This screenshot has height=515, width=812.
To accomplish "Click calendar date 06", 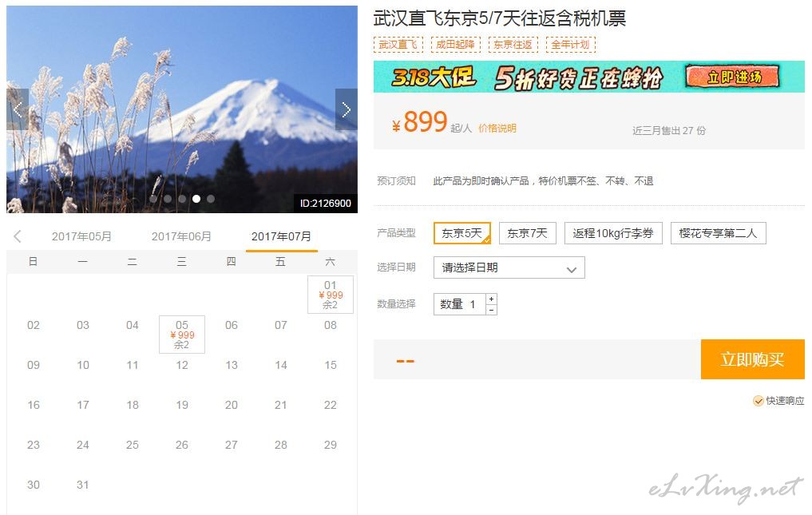I will pyautogui.click(x=232, y=326).
